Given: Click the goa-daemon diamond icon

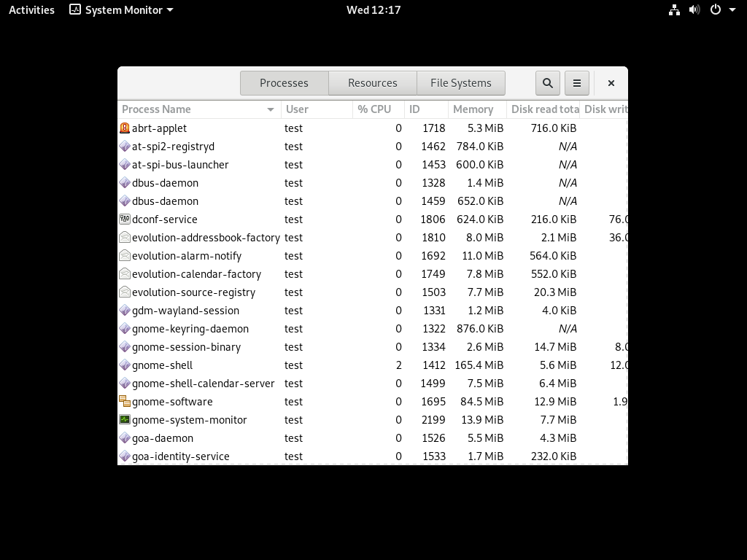Looking at the screenshot, I should [124, 438].
